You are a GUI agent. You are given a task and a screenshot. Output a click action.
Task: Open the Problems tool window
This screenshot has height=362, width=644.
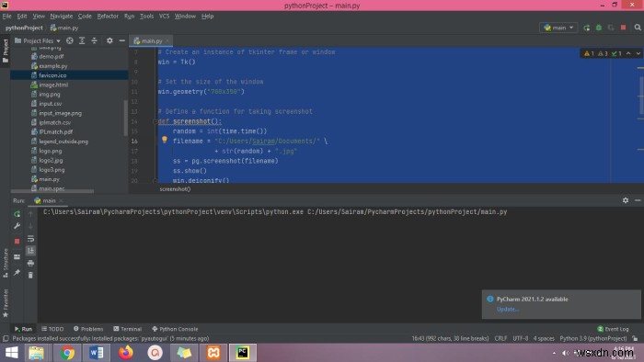(x=88, y=329)
